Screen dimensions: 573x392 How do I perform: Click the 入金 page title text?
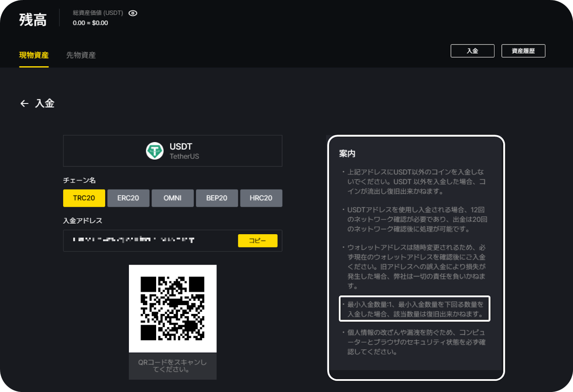click(45, 103)
